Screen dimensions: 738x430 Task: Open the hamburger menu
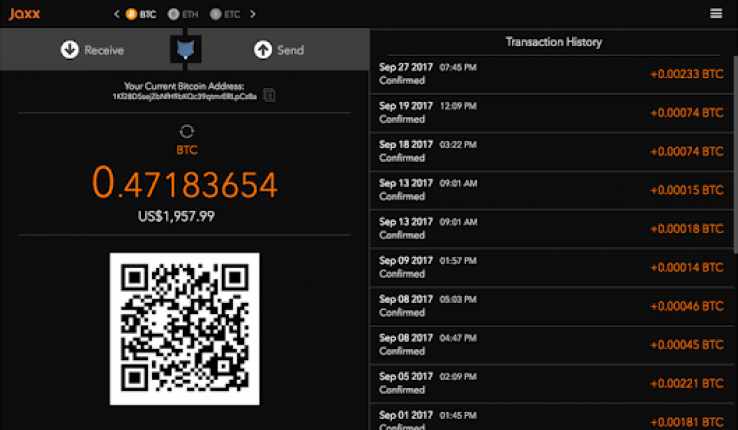(x=716, y=13)
